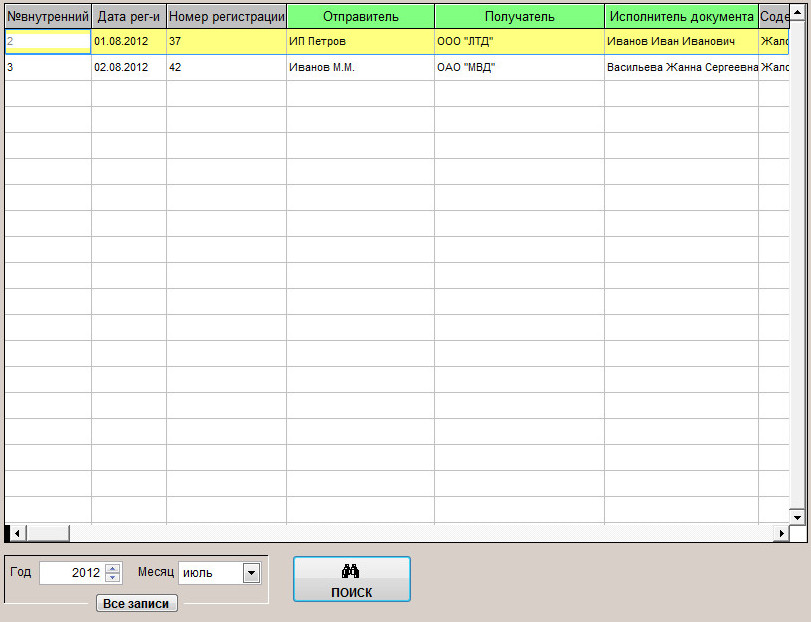811x622 pixels.
Task: Click the Все записи button
Action: click(x=137, y=603)
